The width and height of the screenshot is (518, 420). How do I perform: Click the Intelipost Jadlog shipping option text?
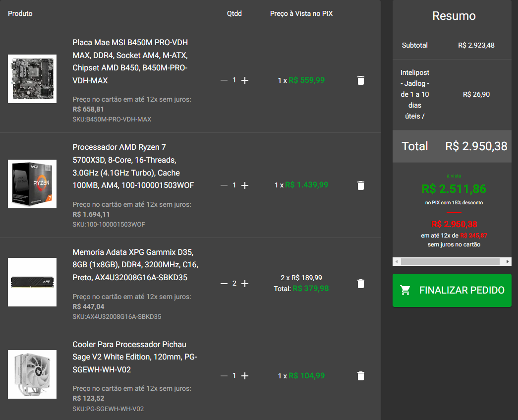click(415, 94)
